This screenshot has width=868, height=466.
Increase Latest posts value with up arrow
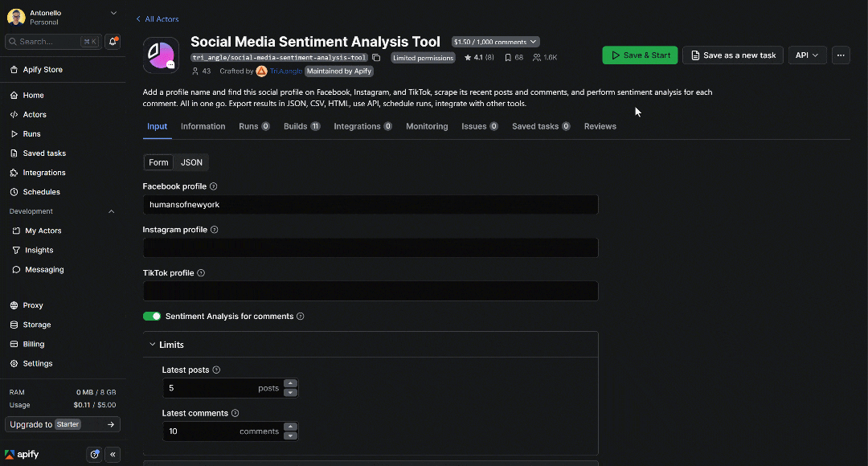[x=291, y=384]
